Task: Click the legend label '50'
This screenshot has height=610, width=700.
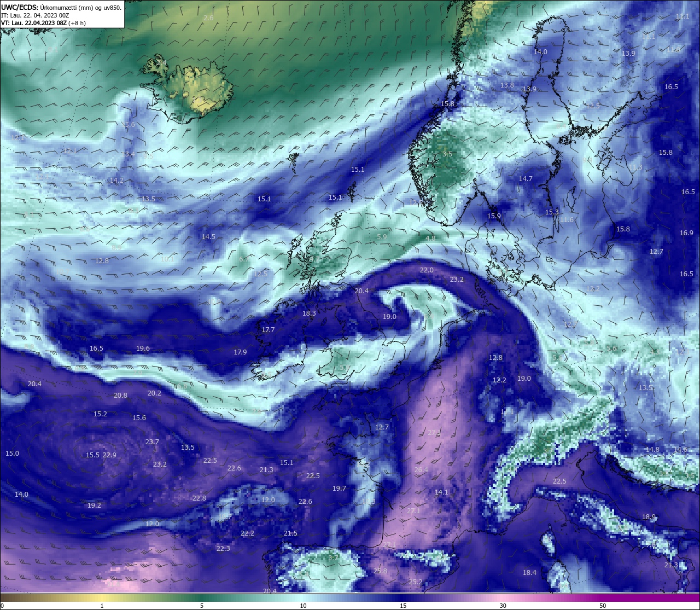Action: click(602, 606)
